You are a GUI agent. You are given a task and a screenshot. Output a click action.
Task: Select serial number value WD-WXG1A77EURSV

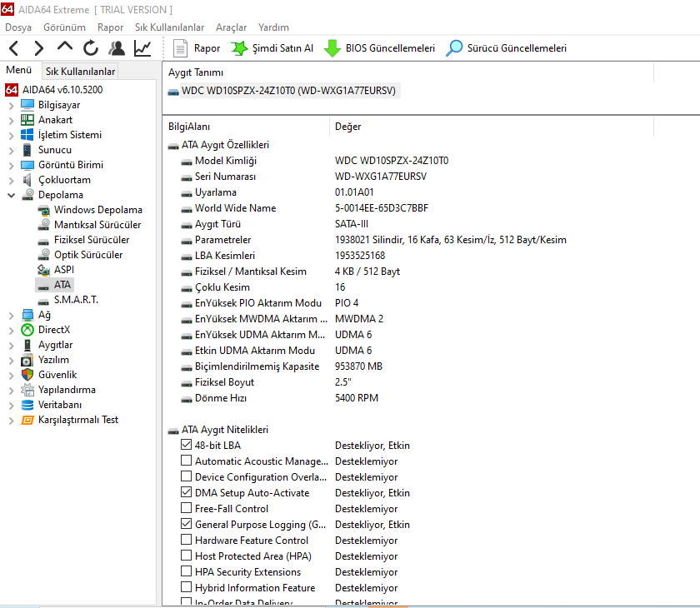coord(380,177)
